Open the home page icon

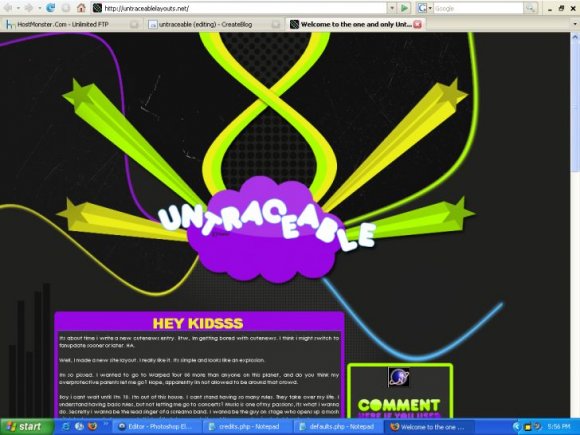click(x=81, y=8)
